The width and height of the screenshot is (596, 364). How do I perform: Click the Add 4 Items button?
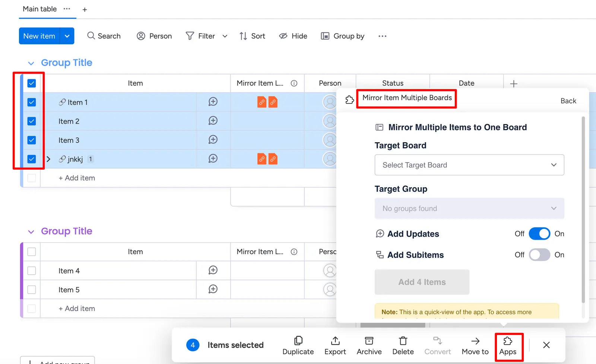[422, 282]
